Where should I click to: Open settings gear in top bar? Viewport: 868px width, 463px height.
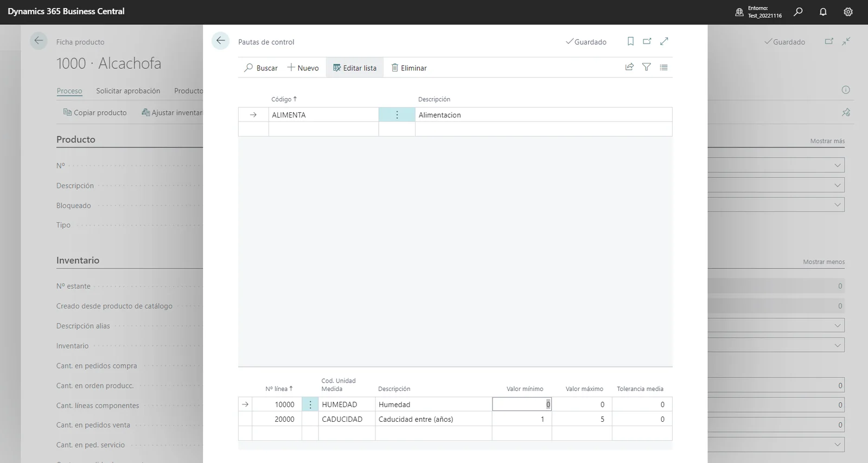pos(848,11)
